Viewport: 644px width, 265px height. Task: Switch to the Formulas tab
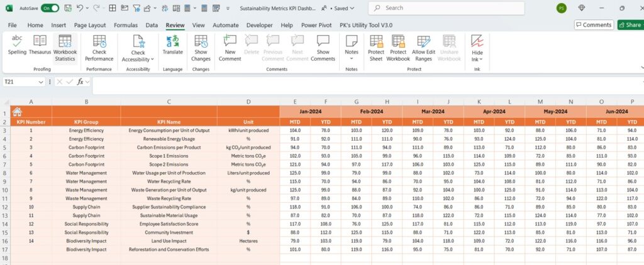(x=126, y=25)
